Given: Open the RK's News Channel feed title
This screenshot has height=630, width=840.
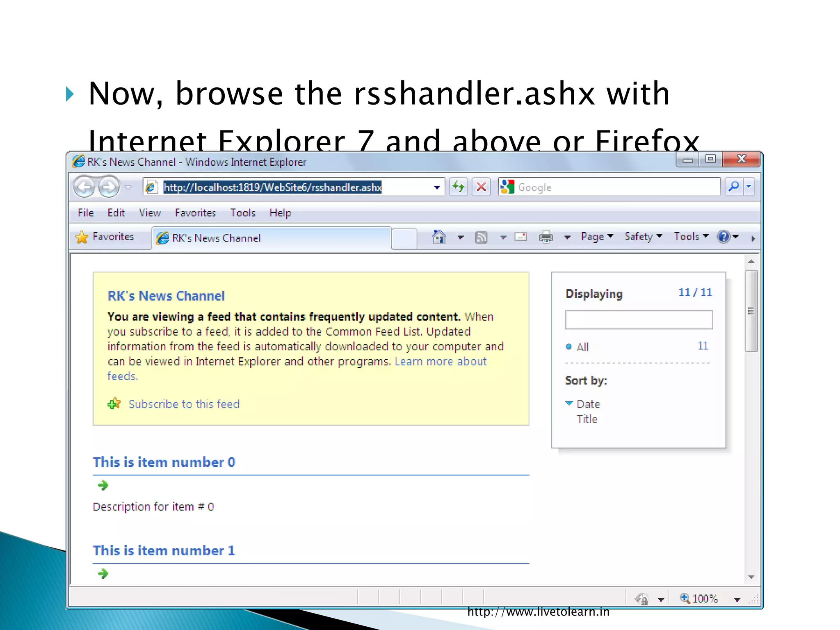Looking at the screenshot, I should [x=166, y=296].
